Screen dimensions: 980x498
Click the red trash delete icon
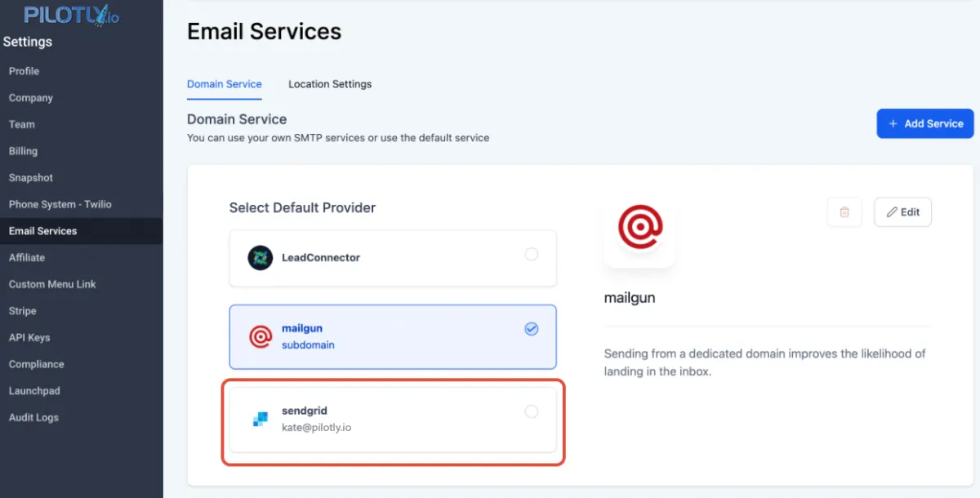844,212
